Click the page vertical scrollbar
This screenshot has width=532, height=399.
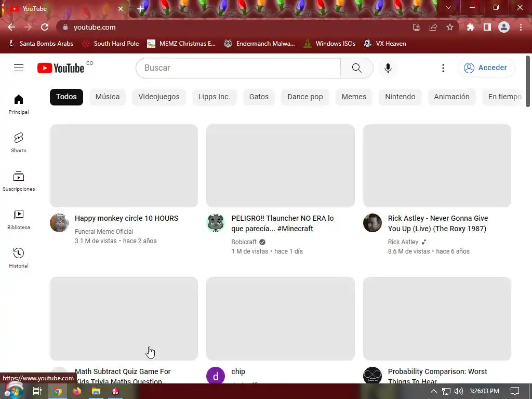tap(528, 82)
